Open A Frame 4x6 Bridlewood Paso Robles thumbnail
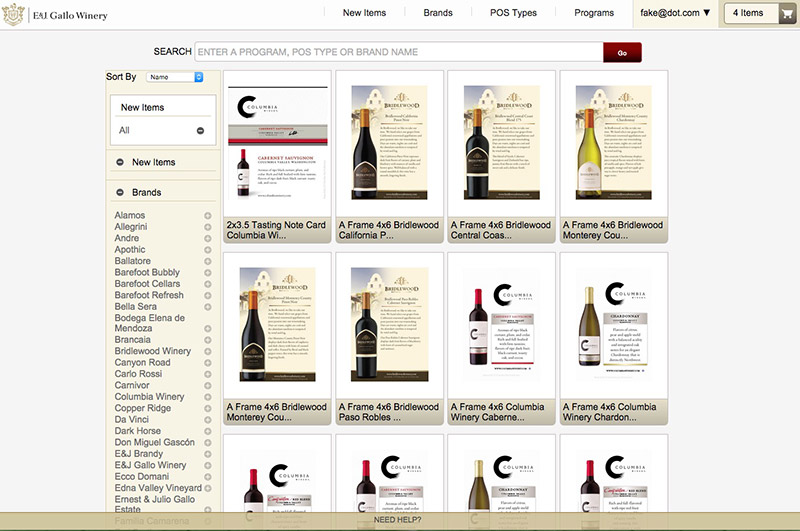 pyautogui.click(x=389, y=325)
